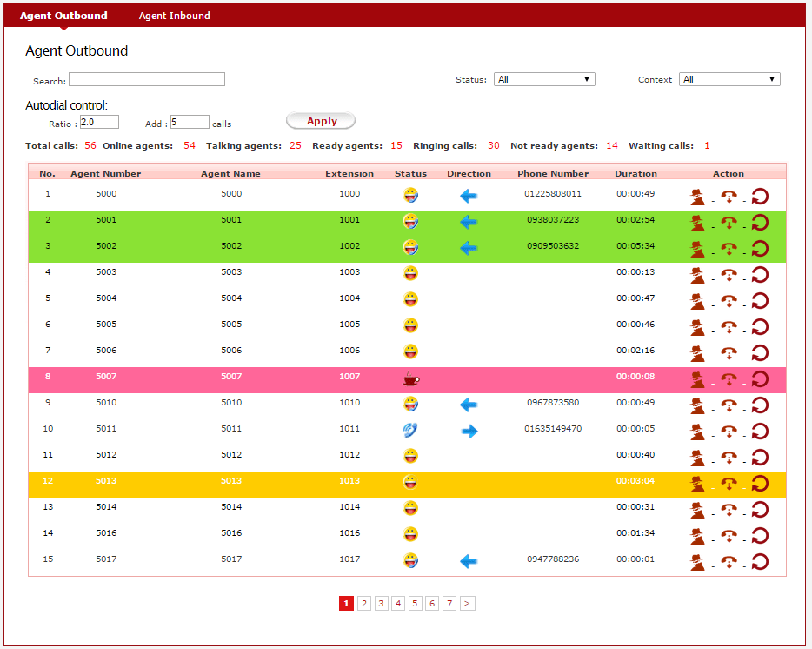Click the Ratio input field

click(99, 123)
